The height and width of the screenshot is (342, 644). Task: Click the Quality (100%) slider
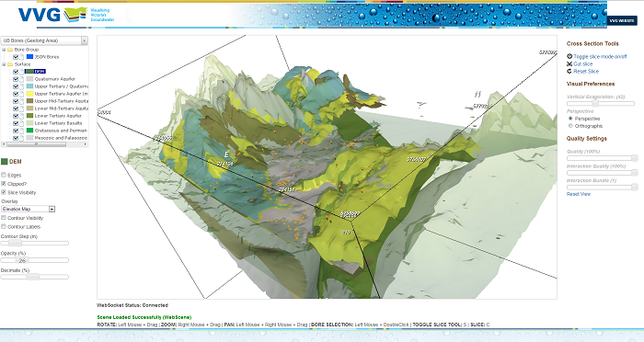click(x=603, y=158)
